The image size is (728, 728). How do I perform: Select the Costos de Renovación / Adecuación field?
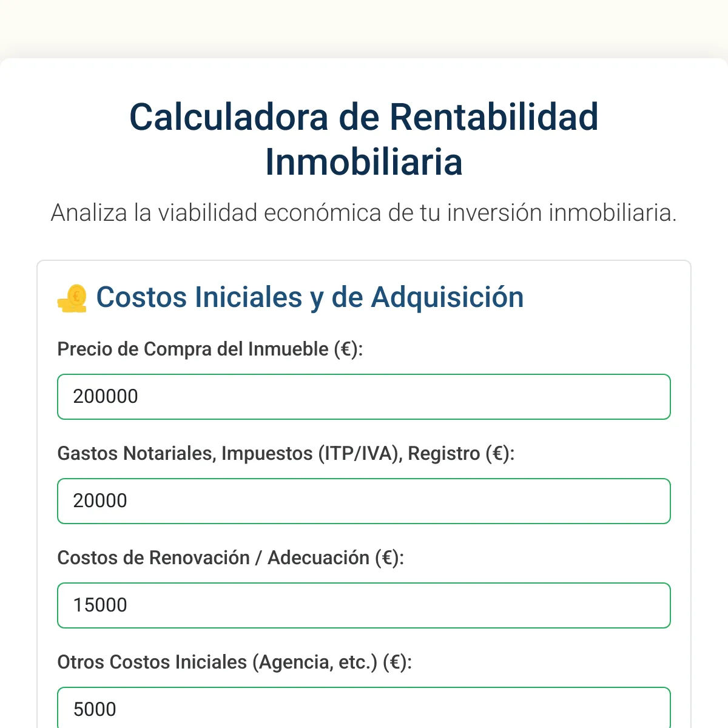pos(364,605)
